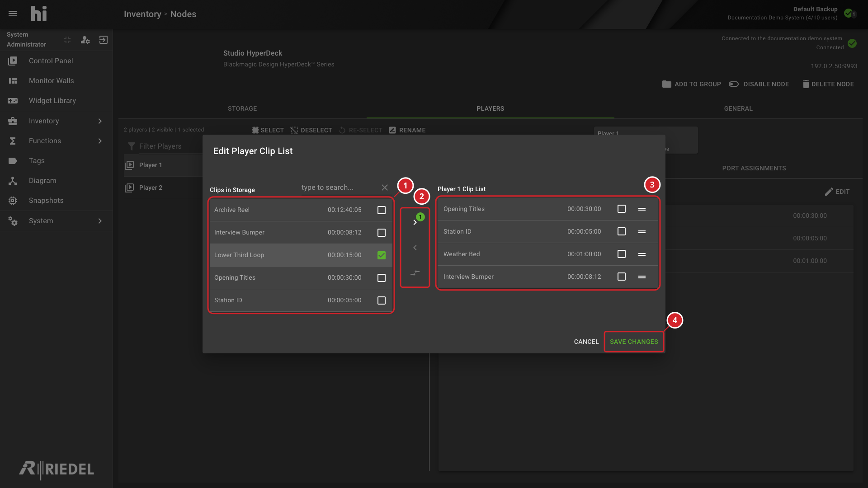The image size is (868, 488).
Task: Click the hi logo icon
Action: pos(39,14)
